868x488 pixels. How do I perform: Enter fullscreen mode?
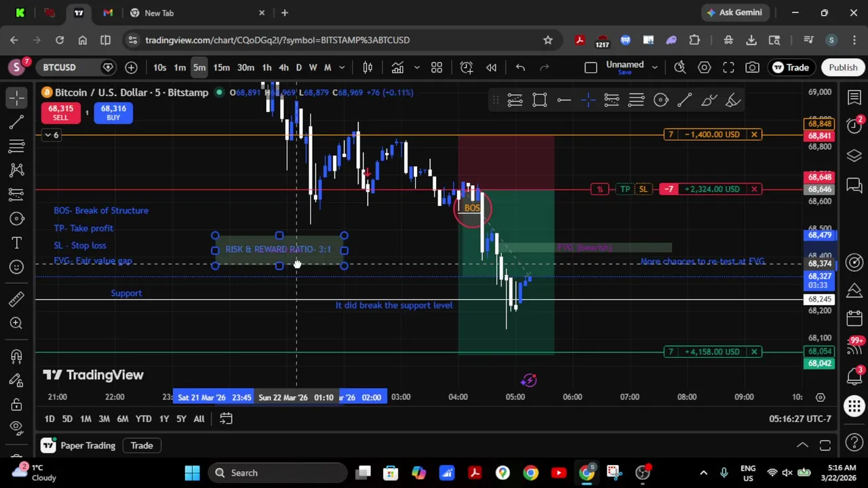[x=728, y=67]
